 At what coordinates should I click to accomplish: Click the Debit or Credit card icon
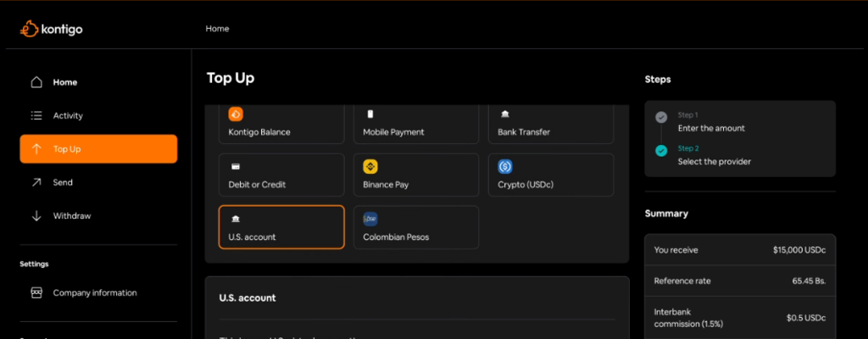point(236,166)
